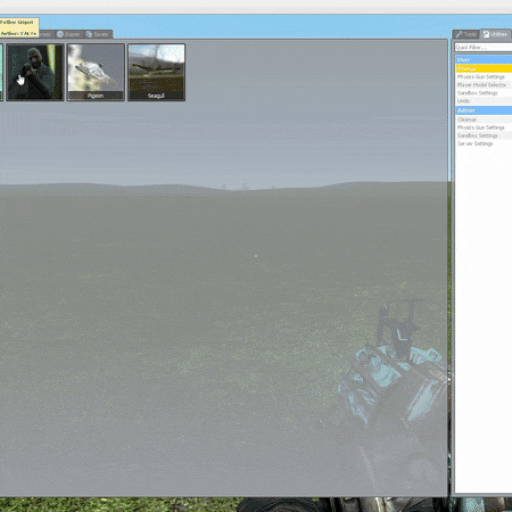The width and height of the screenshot is (512, 512).
Task: Collapse the Admin category header
Action: coord(484,110)
